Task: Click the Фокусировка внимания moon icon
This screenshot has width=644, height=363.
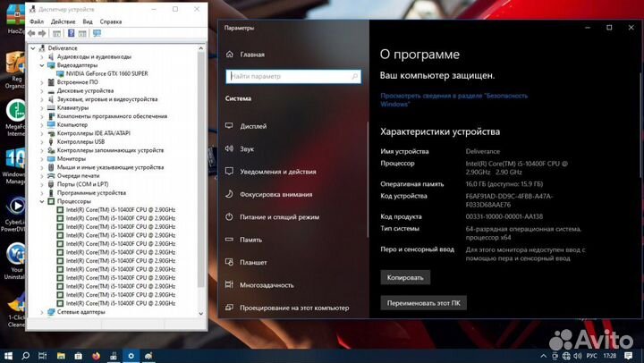Action: (229, 194)
